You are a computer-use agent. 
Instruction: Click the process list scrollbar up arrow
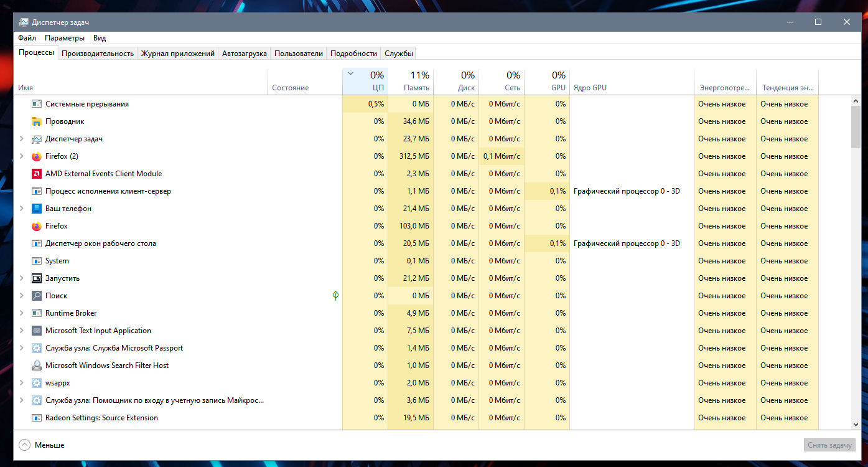click(x=856, y=101)
